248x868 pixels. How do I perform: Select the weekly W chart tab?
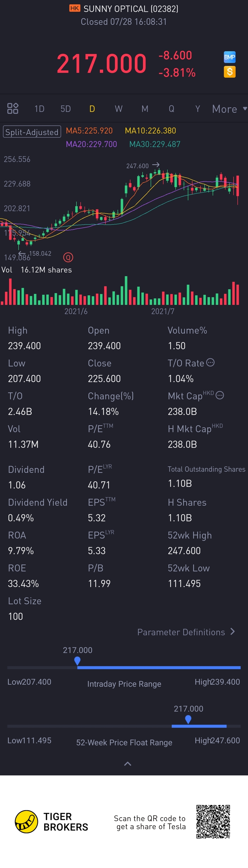[x=118, y=109]
